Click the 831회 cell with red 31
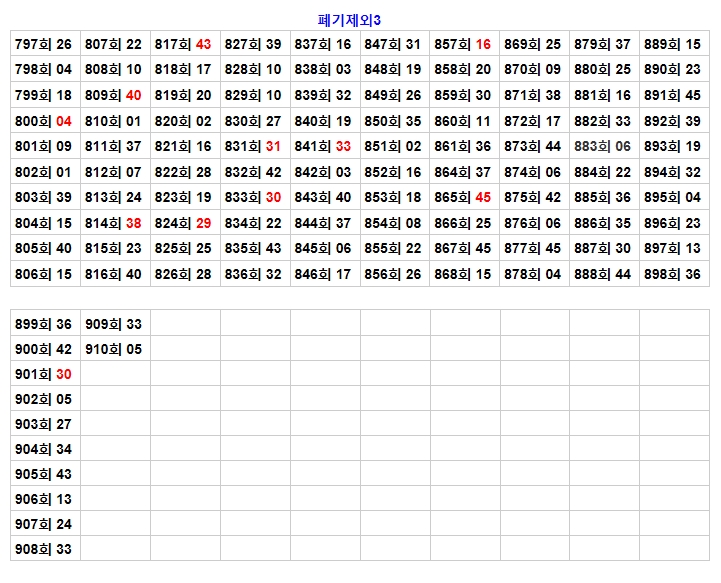 254,146
